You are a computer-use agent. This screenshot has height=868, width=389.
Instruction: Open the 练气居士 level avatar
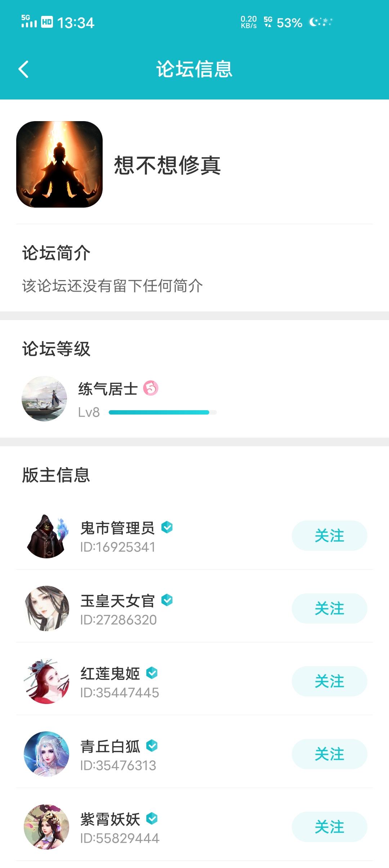44,399
